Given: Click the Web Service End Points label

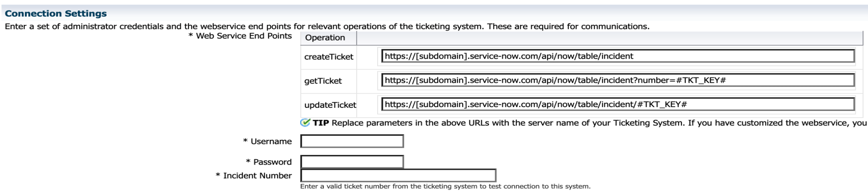Looking at the screenshot, I should pyautogui.click(x=244, y=36).
